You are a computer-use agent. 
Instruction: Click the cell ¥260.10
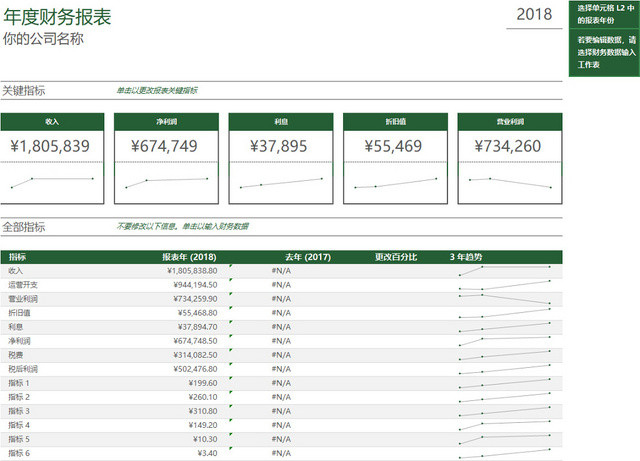coord(203,397)
